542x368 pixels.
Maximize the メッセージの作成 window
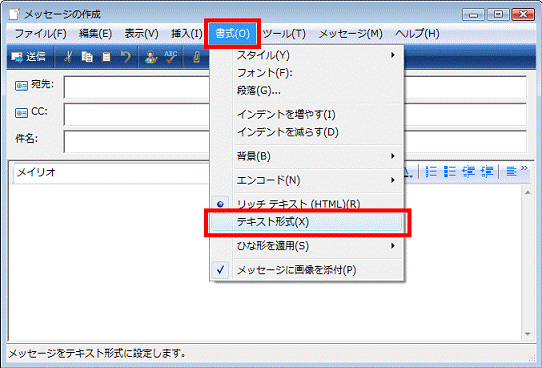point(498,14)
